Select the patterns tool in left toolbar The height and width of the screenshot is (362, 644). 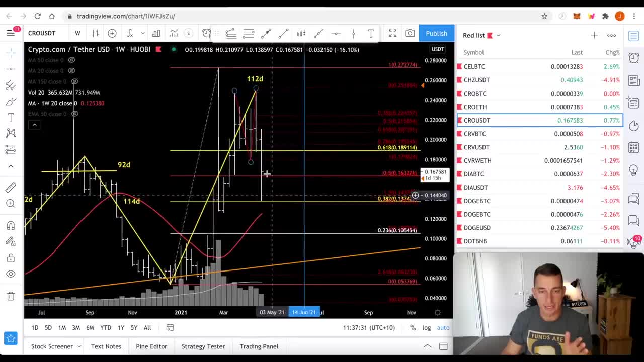pos(11,133)
